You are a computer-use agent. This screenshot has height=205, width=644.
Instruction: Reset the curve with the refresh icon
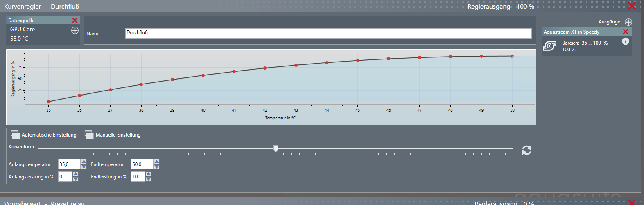[526, 150]
